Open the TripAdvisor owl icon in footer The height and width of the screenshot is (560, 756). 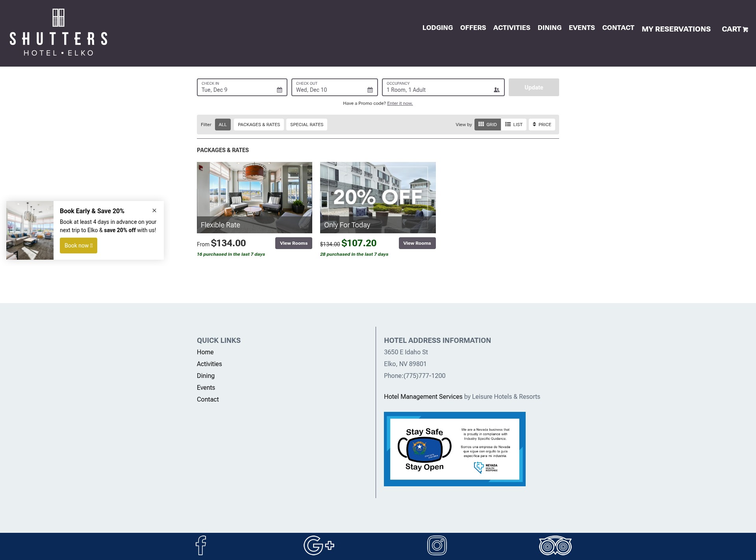coord(555,545)
